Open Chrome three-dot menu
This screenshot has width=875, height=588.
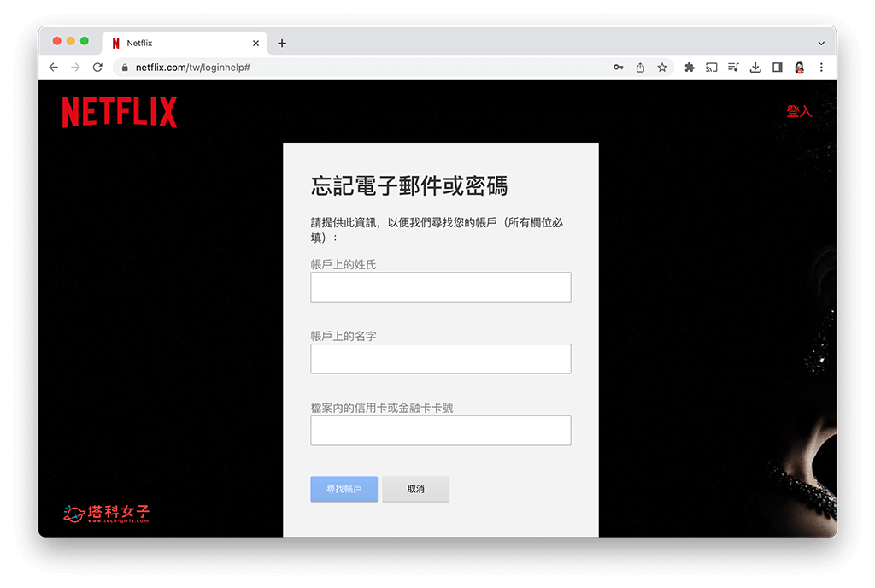[x=821, y=68]
